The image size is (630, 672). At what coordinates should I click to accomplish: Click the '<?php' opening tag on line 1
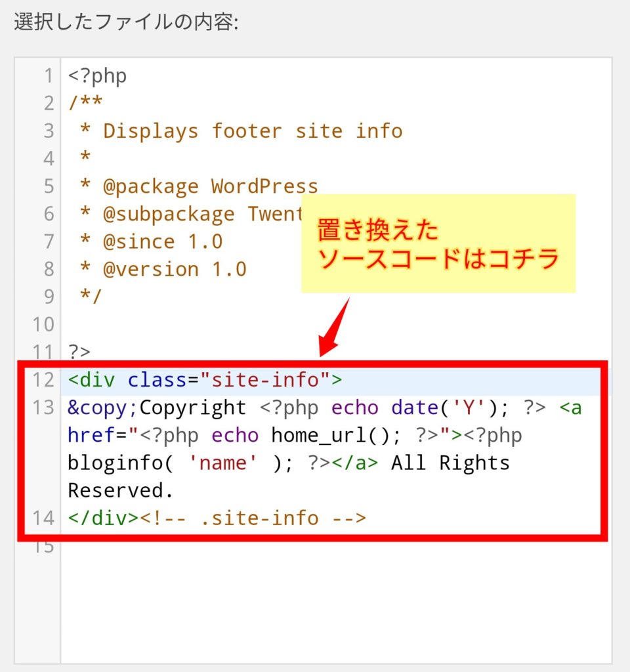tap(97, 76)
